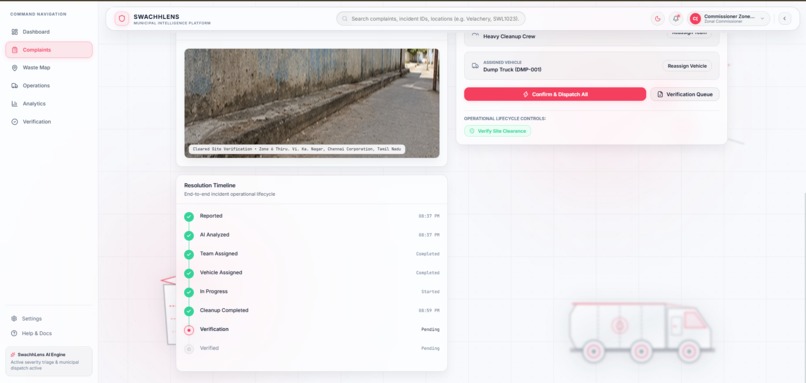Click the Resolution Timeline heading
Screen dimensions: 806x383
[210, 185]
